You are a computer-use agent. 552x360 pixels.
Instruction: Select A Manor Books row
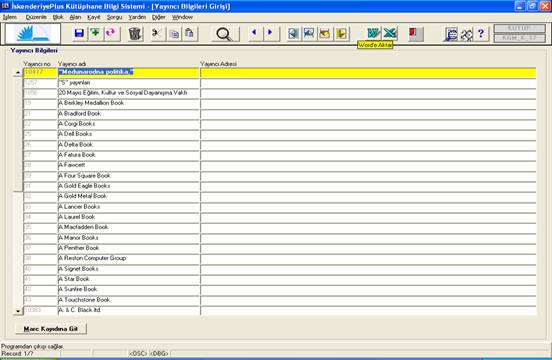click(128, 238)
